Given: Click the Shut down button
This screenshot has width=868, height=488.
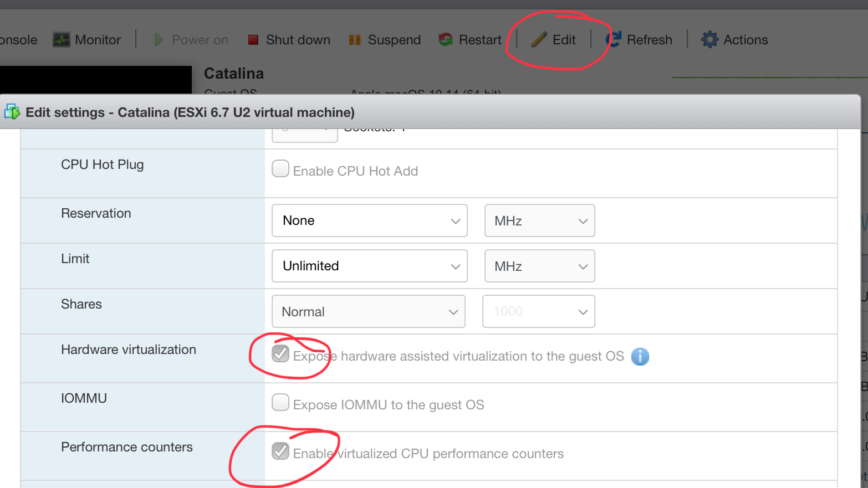Looking at the screenshot, I should click(298, 40).
